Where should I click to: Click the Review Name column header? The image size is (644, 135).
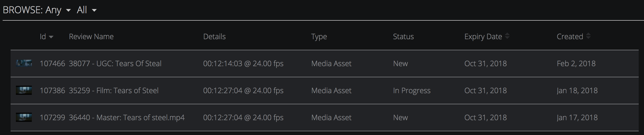(x=91, y=37)
